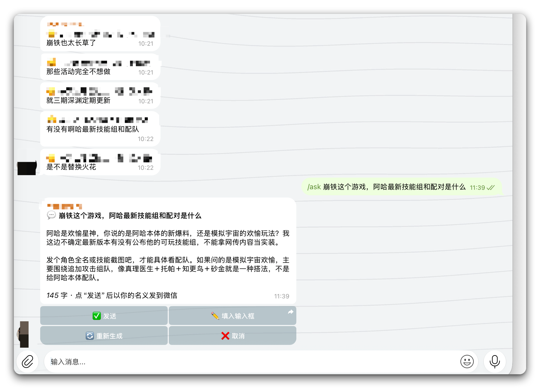The width and height of the screenshot is (540, 392).
Task: Click the 取消 cancel button
Action: [232, 335]
